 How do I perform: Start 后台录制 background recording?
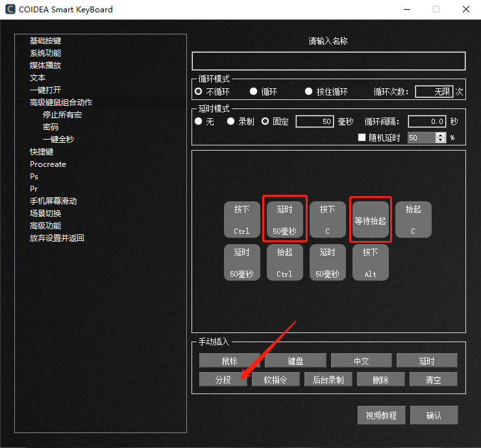click(x=328, y=380)
